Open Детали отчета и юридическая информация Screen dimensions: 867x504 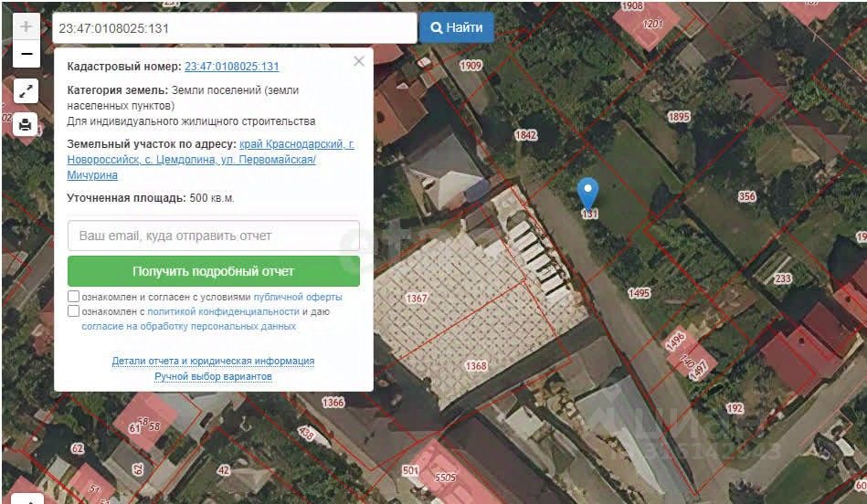pos(213,361)
